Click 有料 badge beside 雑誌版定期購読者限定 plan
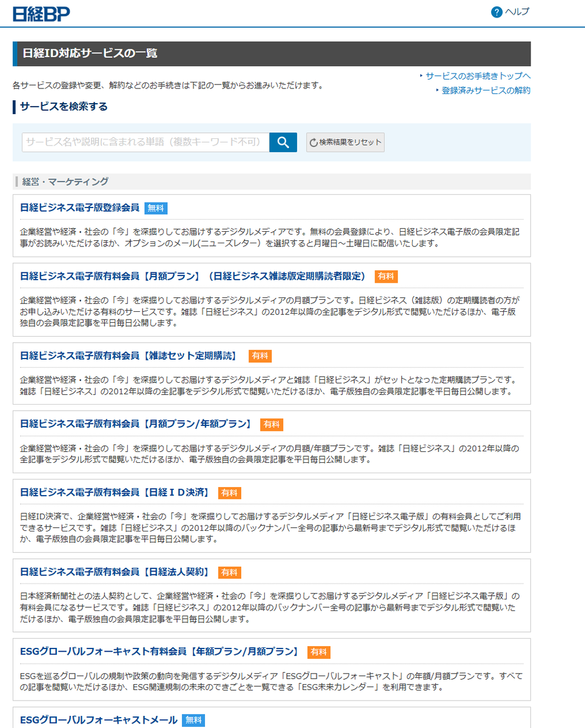This screenshot has width=585, height=728. [386, 277]
